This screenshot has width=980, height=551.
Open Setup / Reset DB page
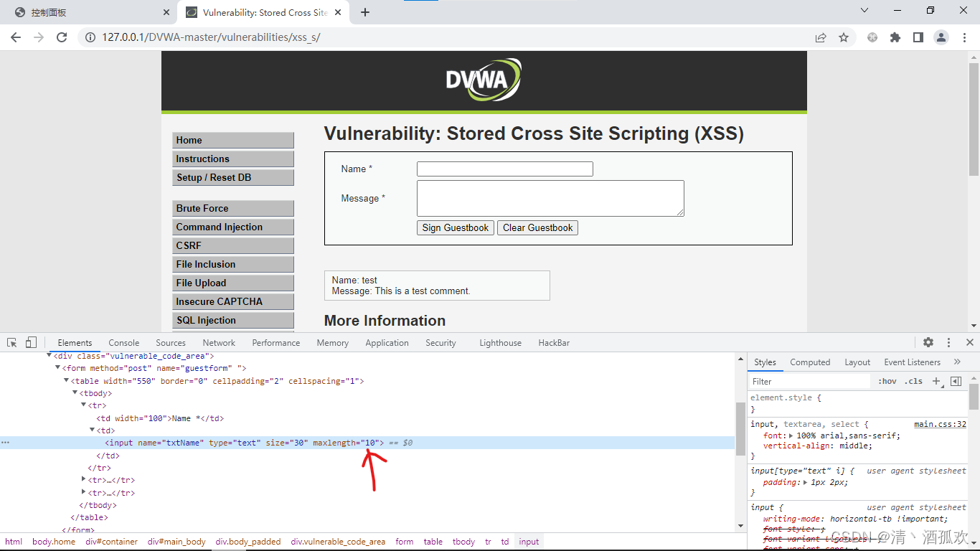click(233, 177)
